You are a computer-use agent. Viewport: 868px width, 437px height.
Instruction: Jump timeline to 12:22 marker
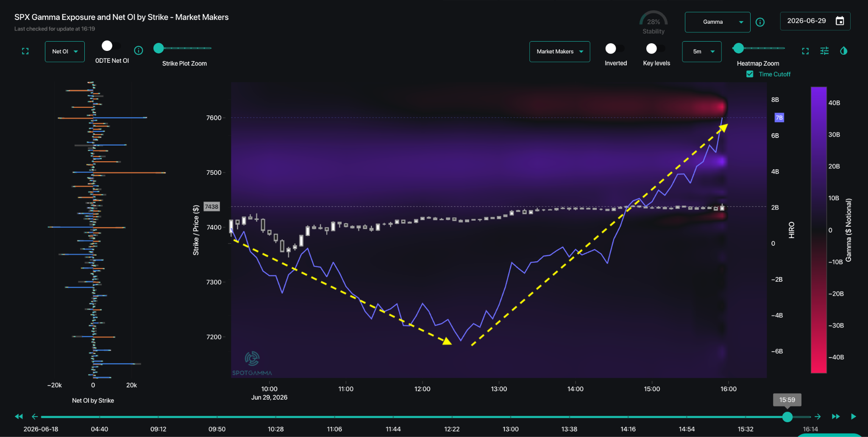[452, 429]
